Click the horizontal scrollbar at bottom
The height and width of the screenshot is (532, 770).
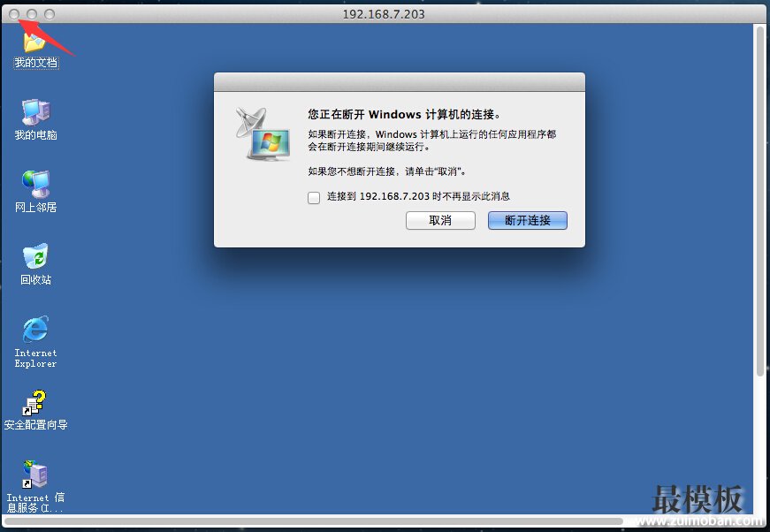[313, 521]
